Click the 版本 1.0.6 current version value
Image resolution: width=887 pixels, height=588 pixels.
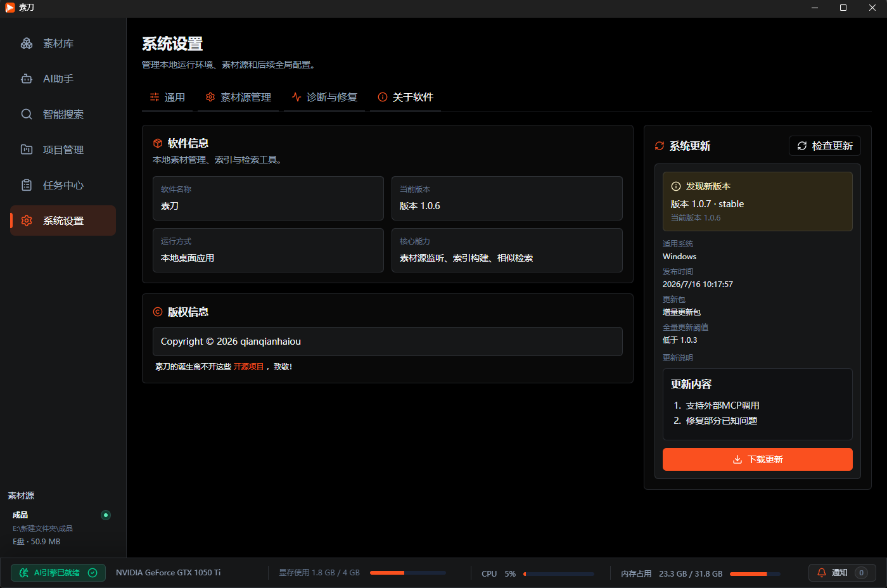point(420,206)
